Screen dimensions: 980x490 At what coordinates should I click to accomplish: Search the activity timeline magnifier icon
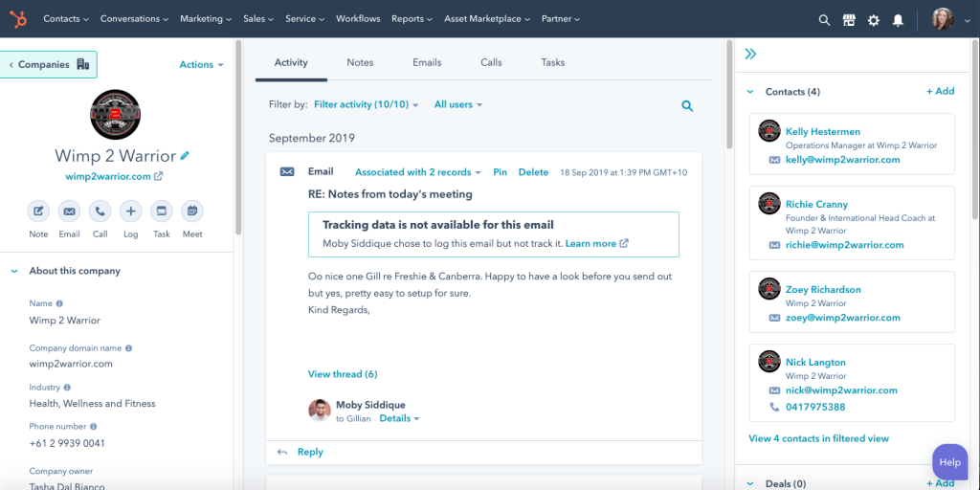(687, 105)
